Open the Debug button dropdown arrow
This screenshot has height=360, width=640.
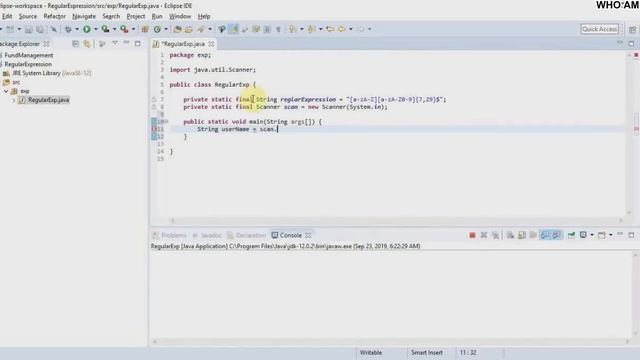[x=77, y=29]
